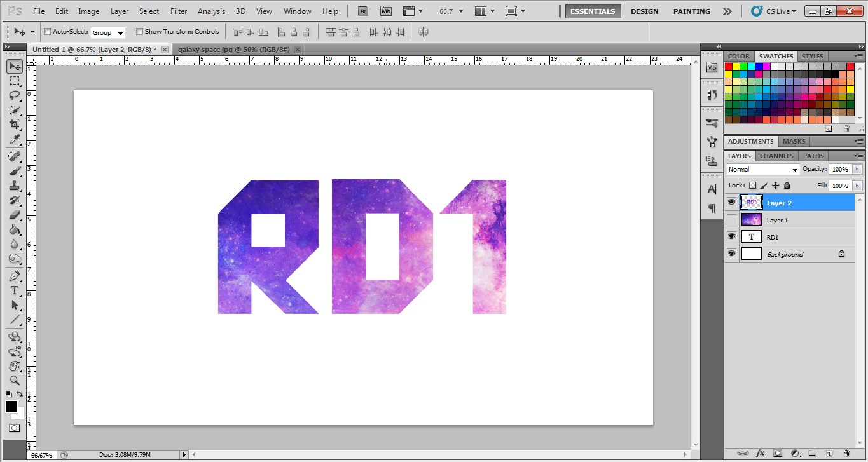Viewport: 868px width, 462px height.
Task: Show the hidden Layer 1
Action: (x=731, y=219)
